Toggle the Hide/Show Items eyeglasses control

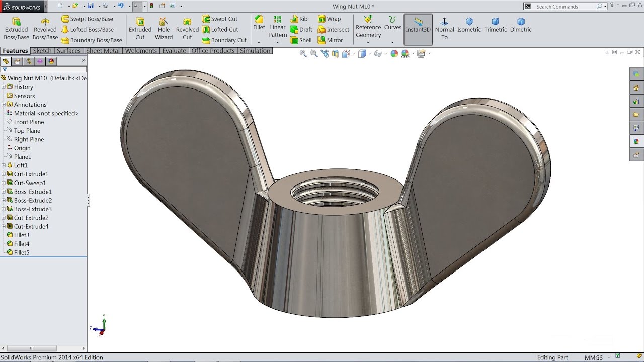(377, 53)
